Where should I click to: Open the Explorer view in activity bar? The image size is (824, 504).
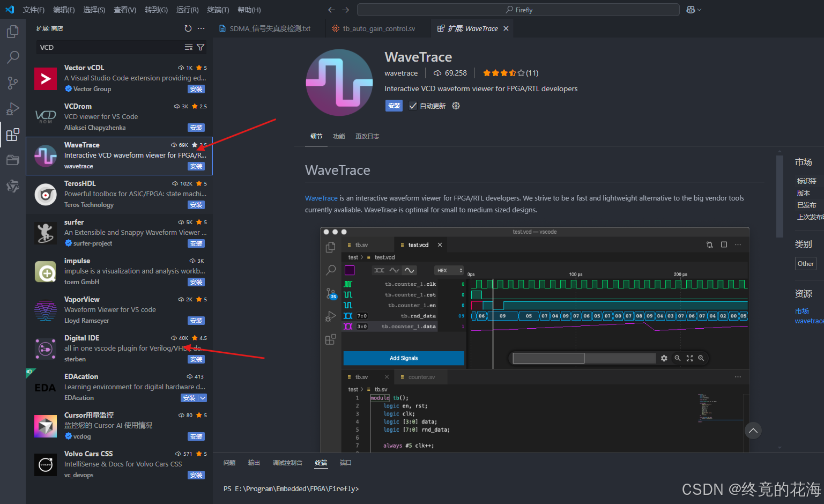pos(13,32)
